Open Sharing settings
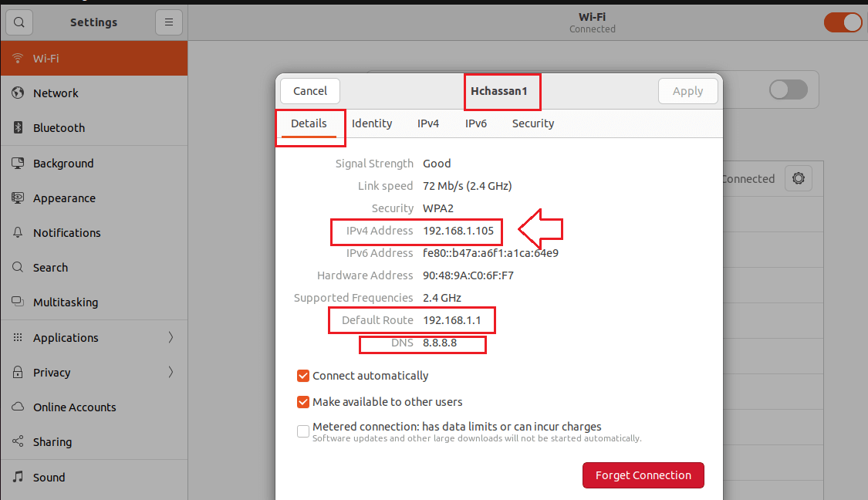This screenshot has height=500, width=868. click(54, 441)
